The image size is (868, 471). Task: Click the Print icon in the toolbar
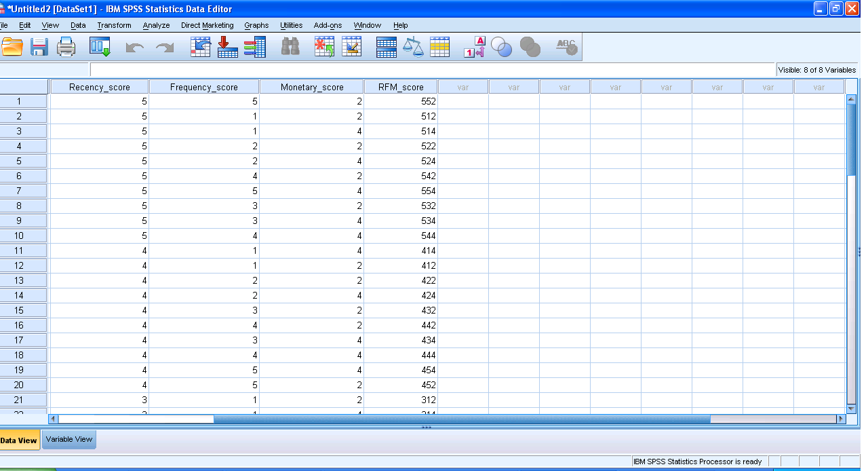click(66, 47)
